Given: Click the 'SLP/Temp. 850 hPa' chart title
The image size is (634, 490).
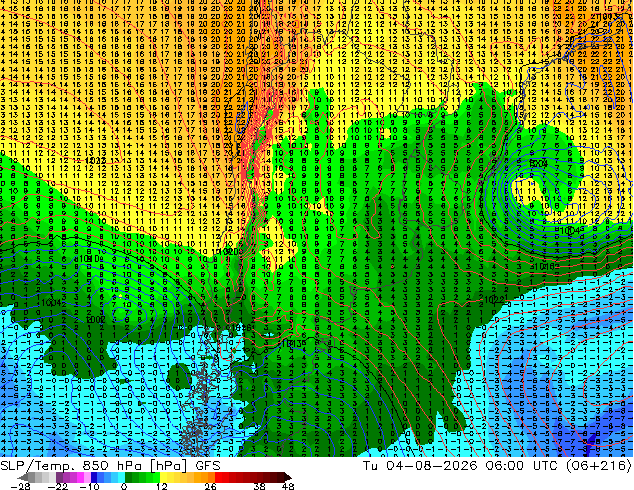Looking at the screenshot, I should tap(71, 466).
